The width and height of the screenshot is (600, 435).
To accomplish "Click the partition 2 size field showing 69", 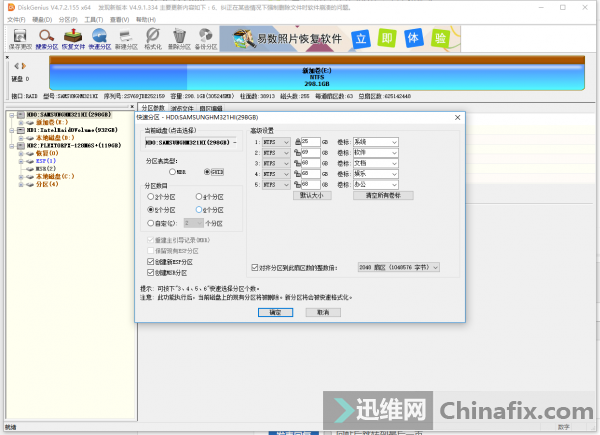I will 311,153.
